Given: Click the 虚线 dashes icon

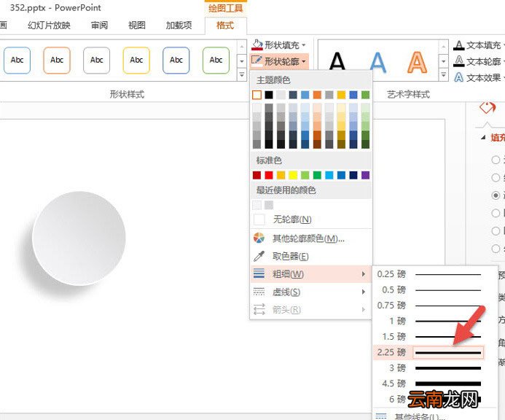Looking at the screenshot, I should click(259, 292).
